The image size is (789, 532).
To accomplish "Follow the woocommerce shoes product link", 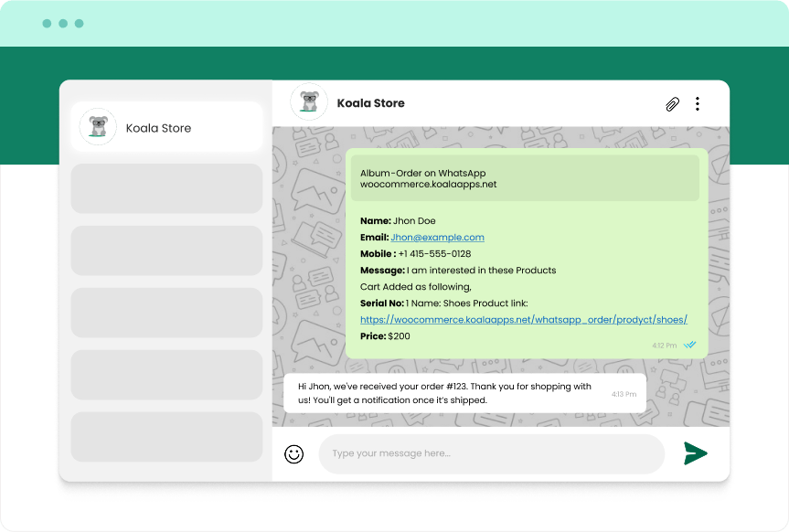I will [x=524, y=320].
